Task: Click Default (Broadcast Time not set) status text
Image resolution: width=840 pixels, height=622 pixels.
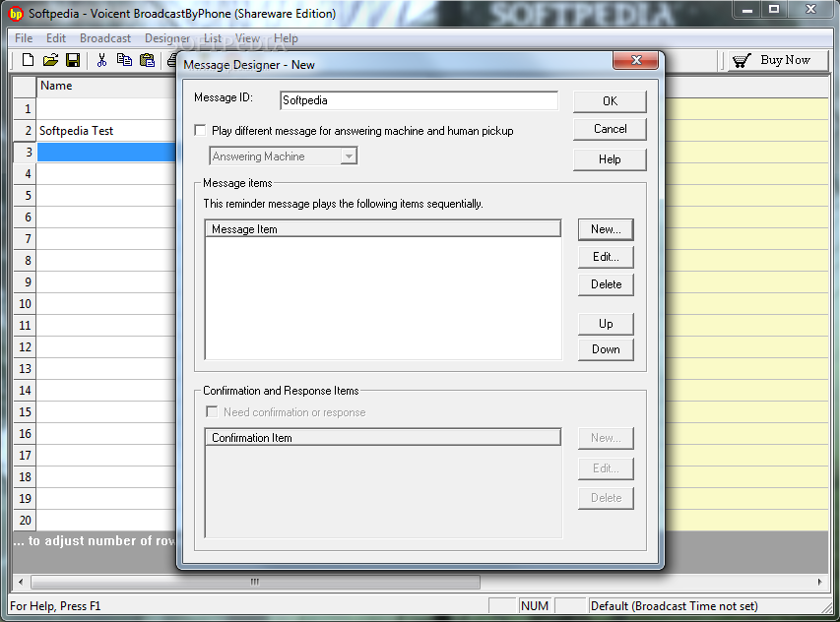Action: click(x=674, y=606)
